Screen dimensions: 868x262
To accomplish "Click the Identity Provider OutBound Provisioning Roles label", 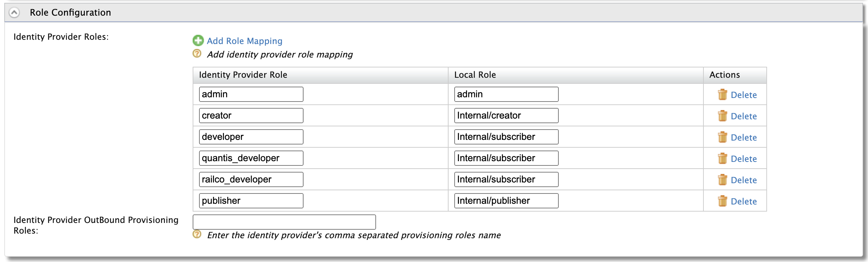I will coord(96,225).
